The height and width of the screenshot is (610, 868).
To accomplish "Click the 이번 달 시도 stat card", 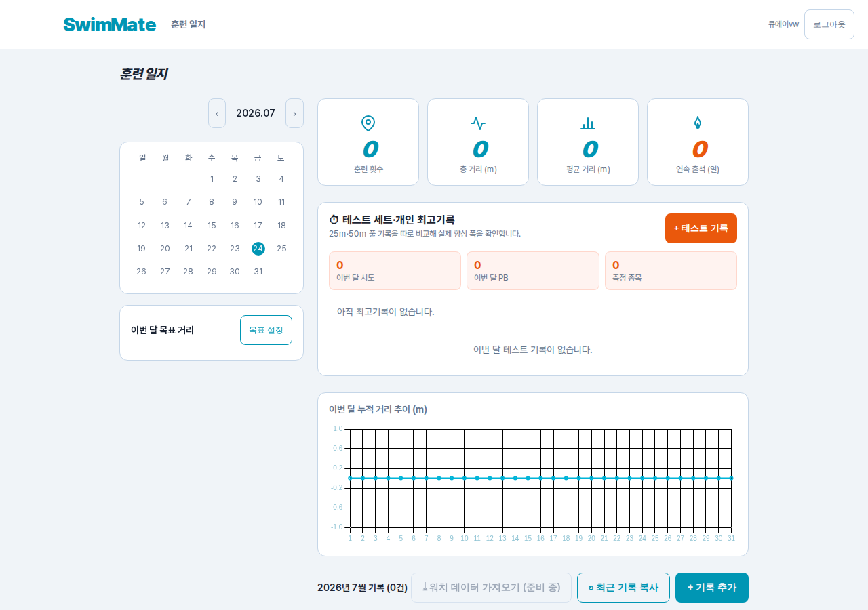I will pyautogui.click(x=395, y=271).
